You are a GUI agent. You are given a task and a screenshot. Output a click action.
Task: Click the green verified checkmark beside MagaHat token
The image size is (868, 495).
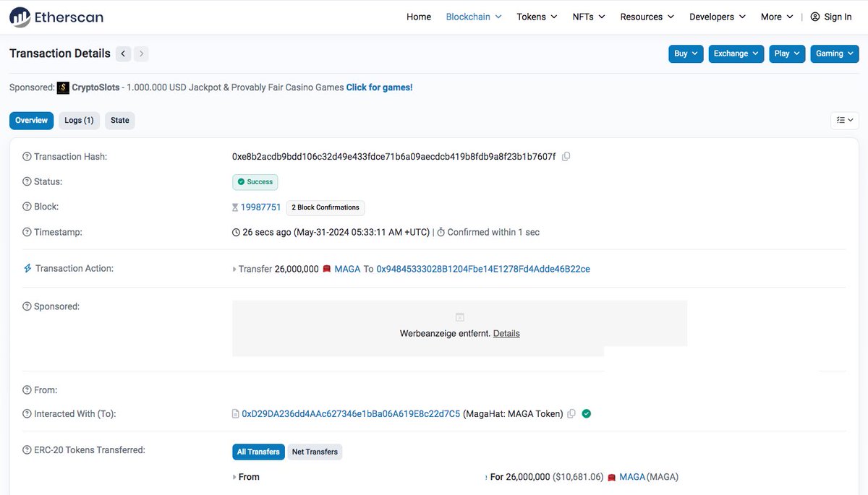pos(586,413)
